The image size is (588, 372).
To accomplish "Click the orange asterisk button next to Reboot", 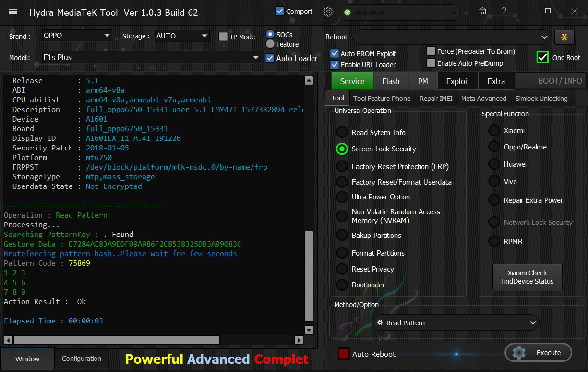I will click(564, 37).
